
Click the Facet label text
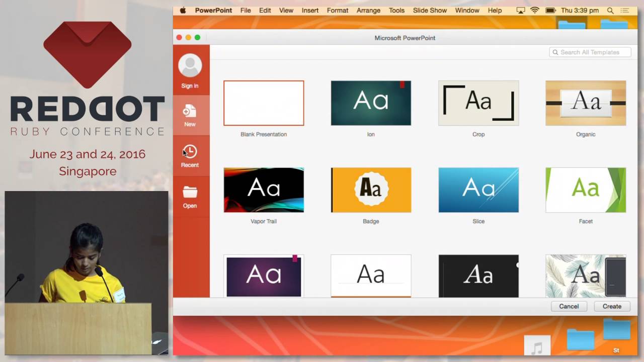[x=586, y=221]
